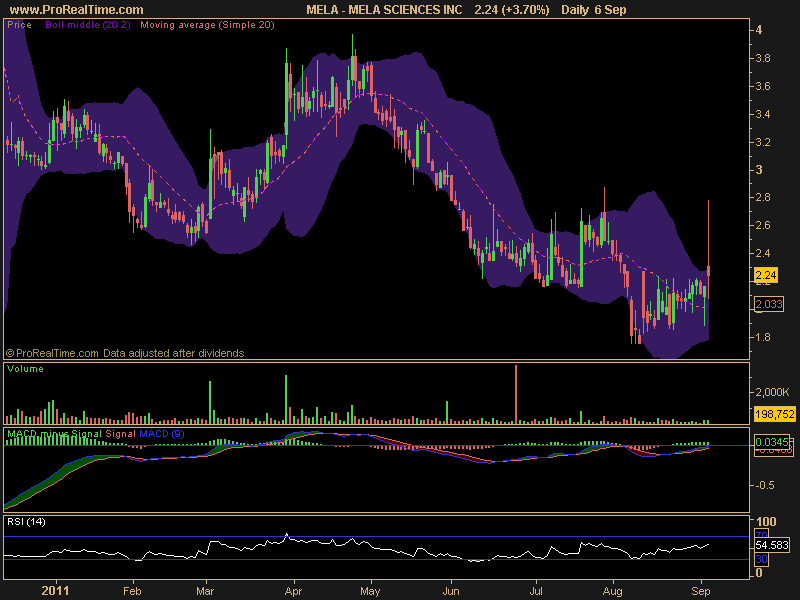The width and height of the screenshot is (800, 600).
Task: Open the Volume panel label
Action: coord(25,369)
